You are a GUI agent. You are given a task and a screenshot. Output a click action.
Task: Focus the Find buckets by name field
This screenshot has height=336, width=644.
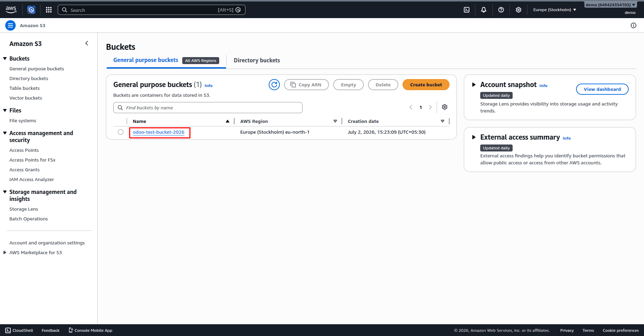(208, 108)
